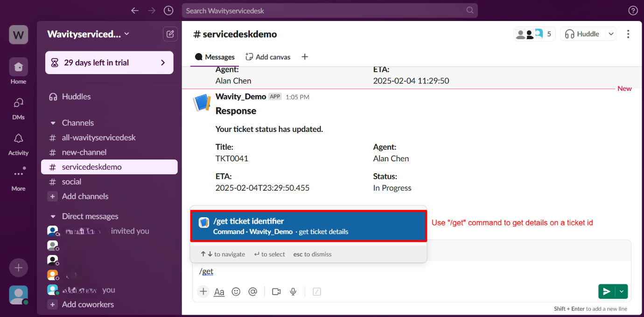Open the channel more actions kebab menu

628,34
